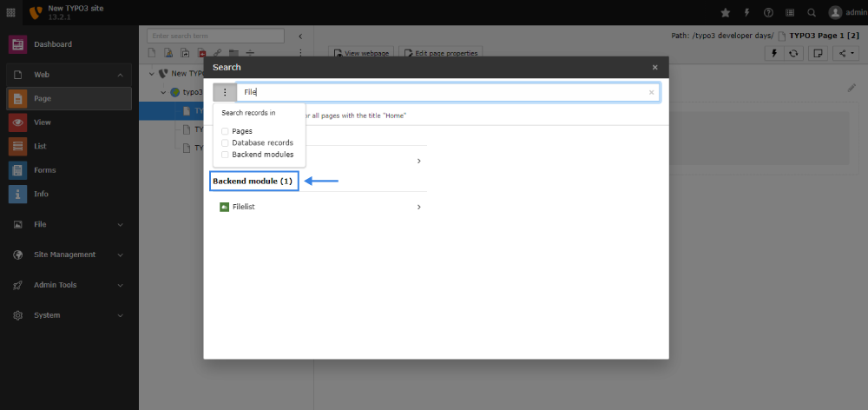The width and height of the screenshot is (868, 410).
Task: Open the Info module
Action: coord(69,194)
